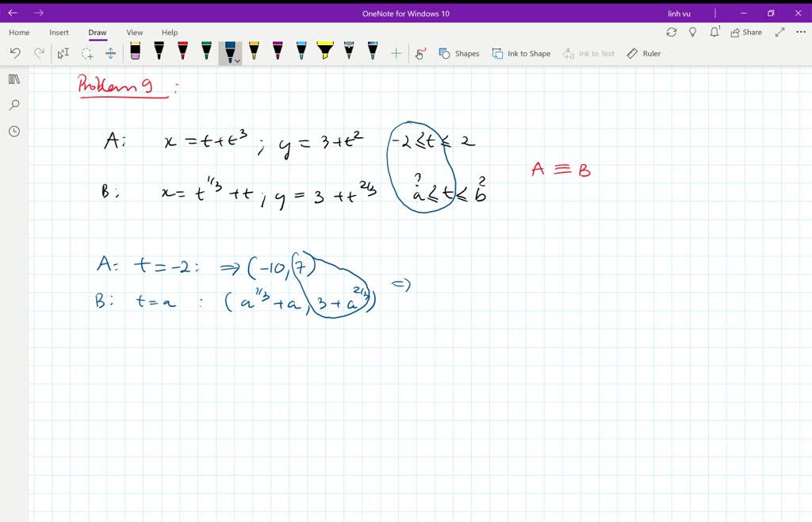Open the Home tab
Image resolution: width=812 pixels, height=522 pixels.
(x=19, y=32)
